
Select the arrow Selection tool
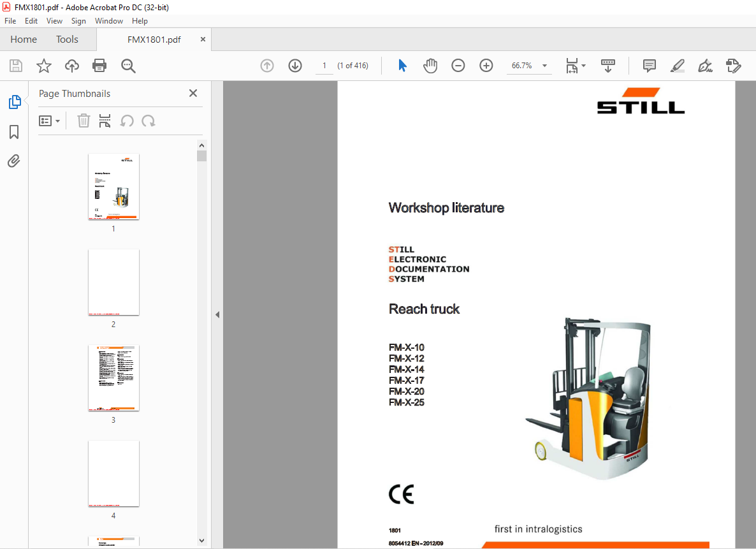coord(402,66)
